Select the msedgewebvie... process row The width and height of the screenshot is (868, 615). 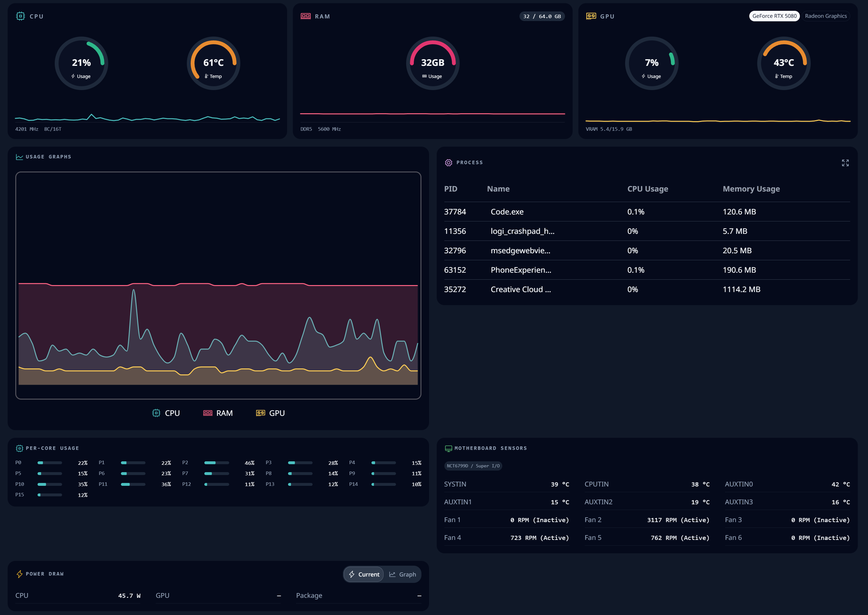(x=647, y=250)
